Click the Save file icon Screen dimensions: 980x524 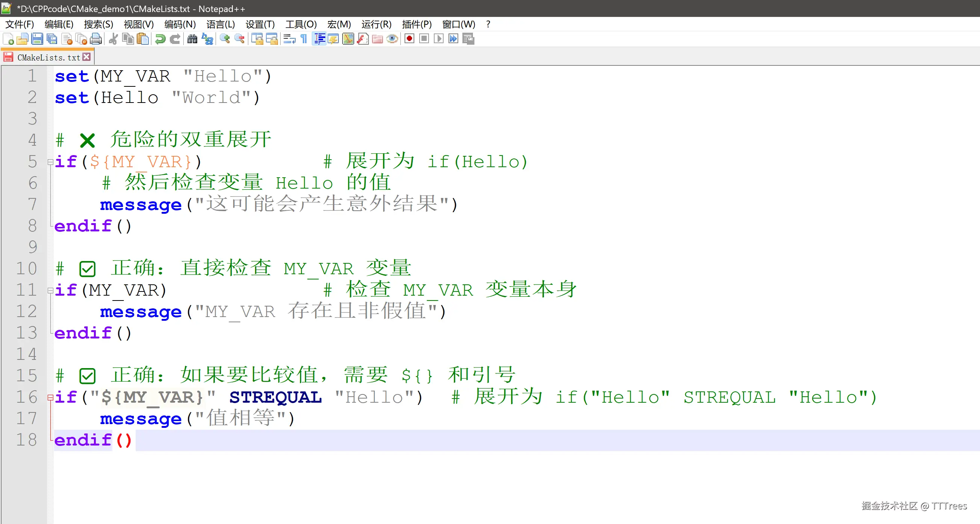(x=37, y=39)
